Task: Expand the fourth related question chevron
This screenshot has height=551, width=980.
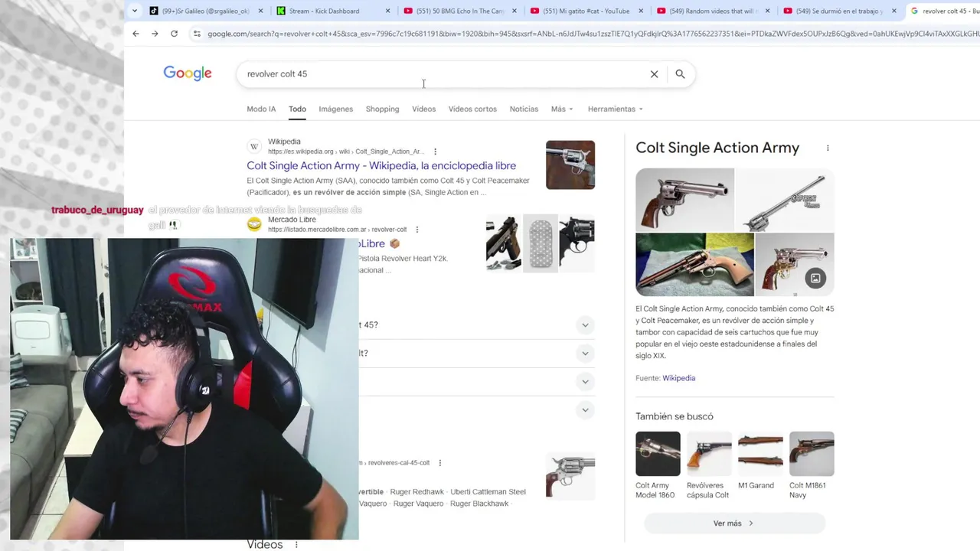Action: pos(585,409)
